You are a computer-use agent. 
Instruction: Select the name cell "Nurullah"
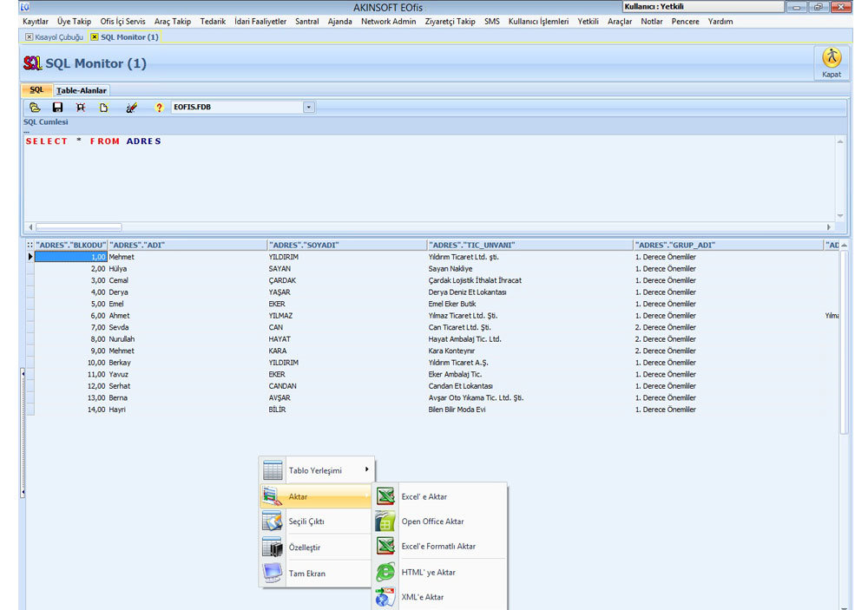click(187, 339)
